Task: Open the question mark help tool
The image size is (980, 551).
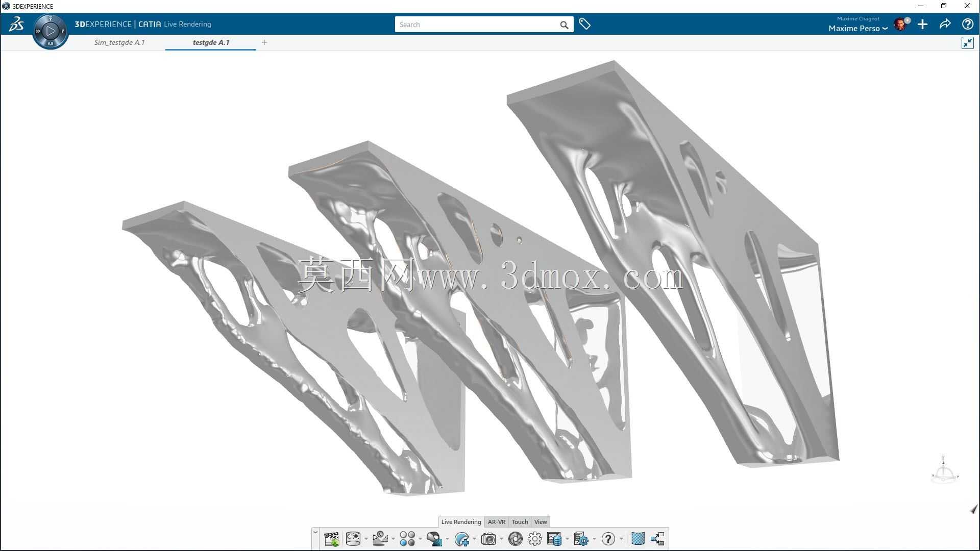Action: pos(608,539)
